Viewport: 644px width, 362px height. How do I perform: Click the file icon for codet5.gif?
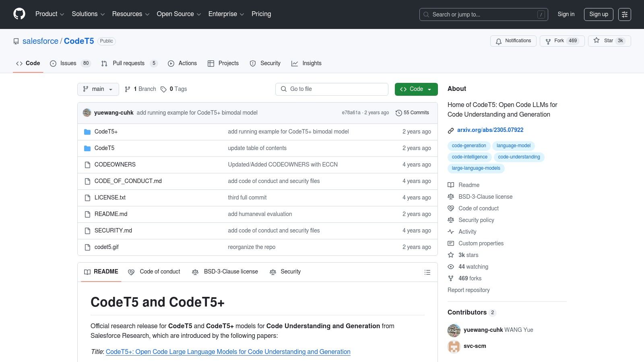pos(87,247)
